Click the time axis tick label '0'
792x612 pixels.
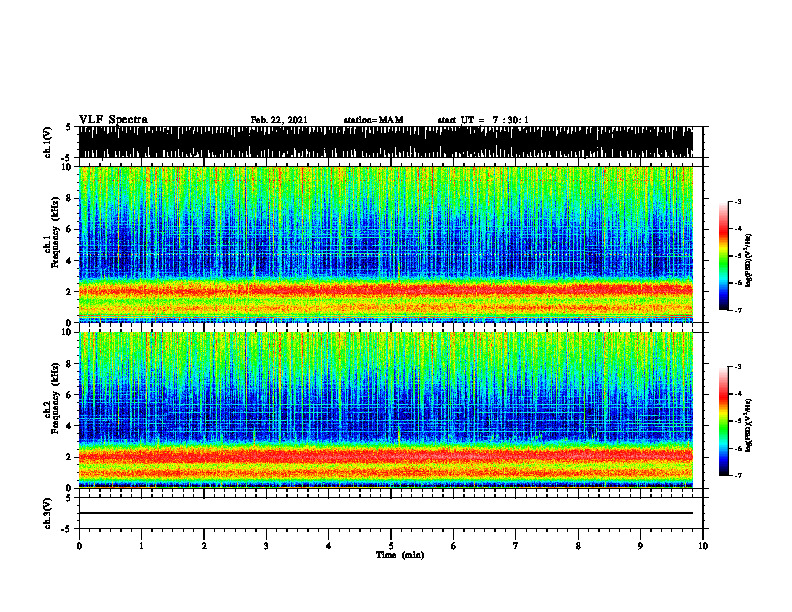[x=79, y=546]
